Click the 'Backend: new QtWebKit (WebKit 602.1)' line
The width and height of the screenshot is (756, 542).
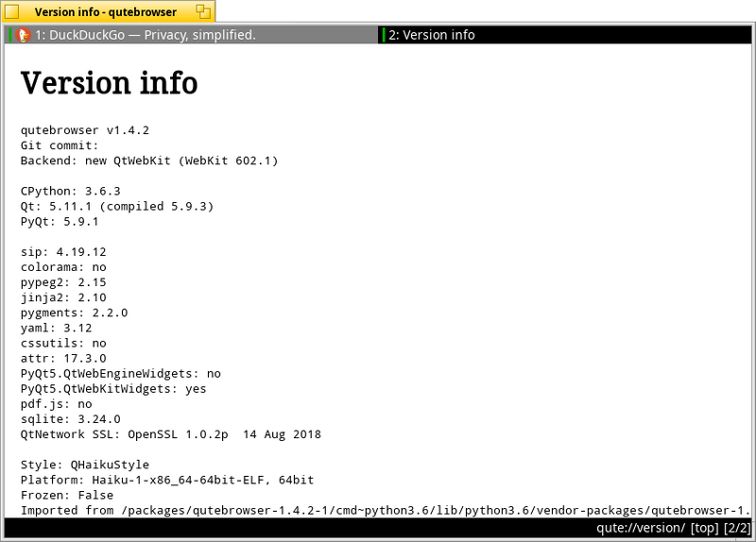(x=149, y=161)
